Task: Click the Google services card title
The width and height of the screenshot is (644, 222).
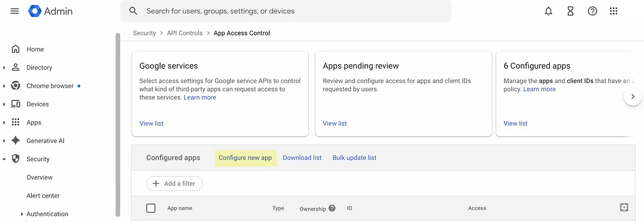Action: pos(169,66)
